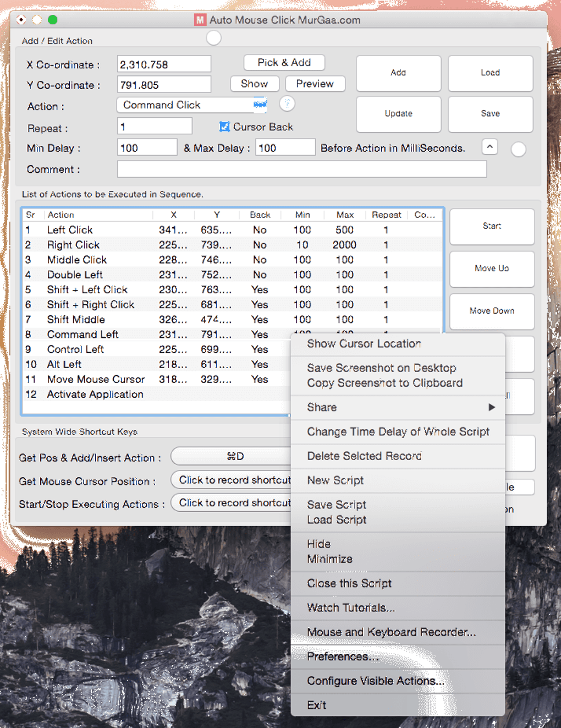561x728 pixels.
Task: Click the Comment input field
Action: (x=302, y=169)
